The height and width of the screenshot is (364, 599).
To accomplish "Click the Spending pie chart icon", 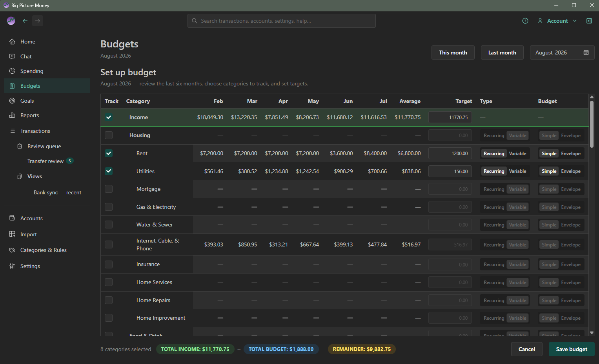I will pos(12,71).
